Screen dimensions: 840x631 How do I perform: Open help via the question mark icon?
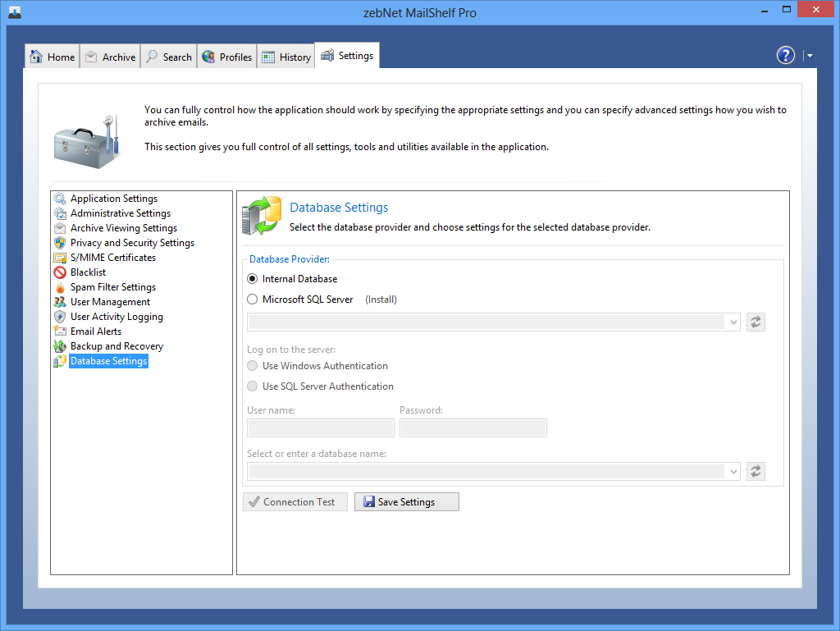coord(786,55)
